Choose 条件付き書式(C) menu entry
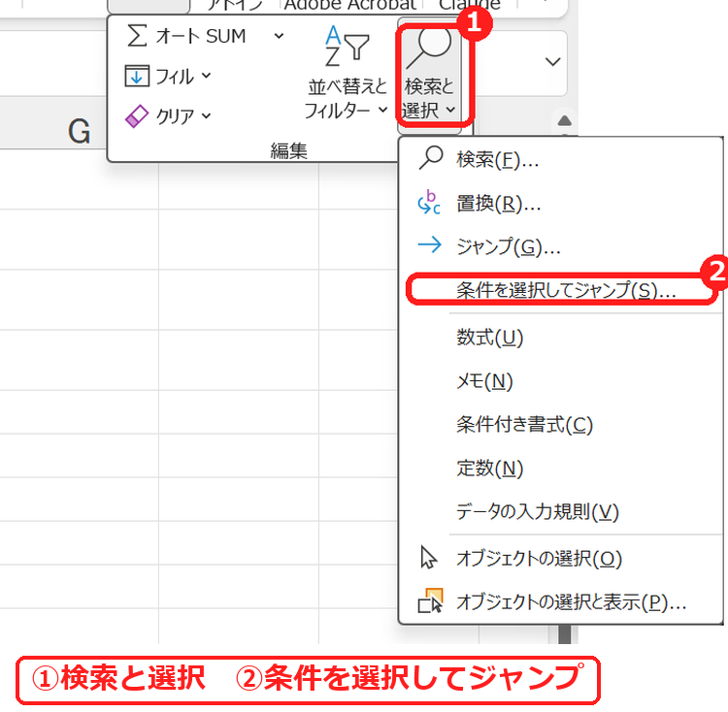The width and height of the screenshot is (728, 712). coord(560,425)
